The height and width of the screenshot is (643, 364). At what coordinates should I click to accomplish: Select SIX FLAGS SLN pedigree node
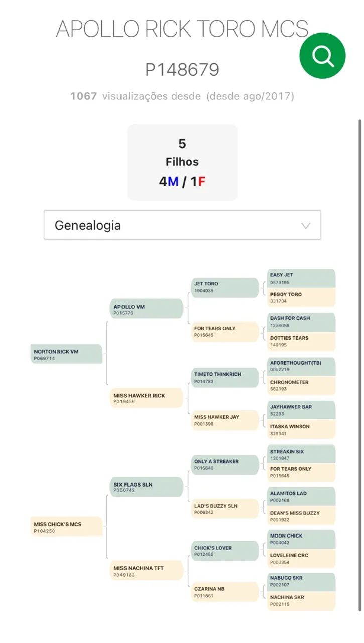click(x=147, y=487)
